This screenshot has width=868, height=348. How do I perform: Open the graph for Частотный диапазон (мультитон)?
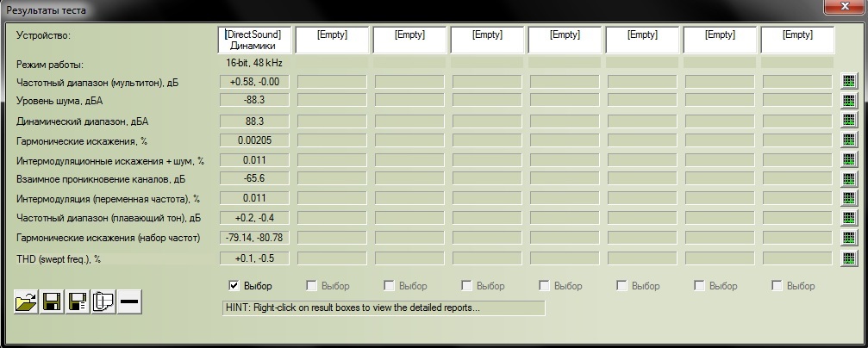pos(848,81)
